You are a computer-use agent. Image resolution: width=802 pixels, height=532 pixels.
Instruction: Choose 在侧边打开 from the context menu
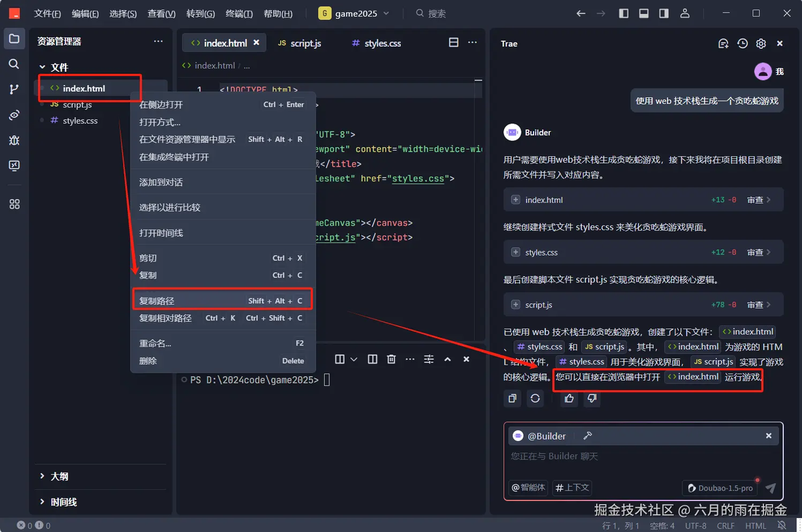click(x=222, y=104)
